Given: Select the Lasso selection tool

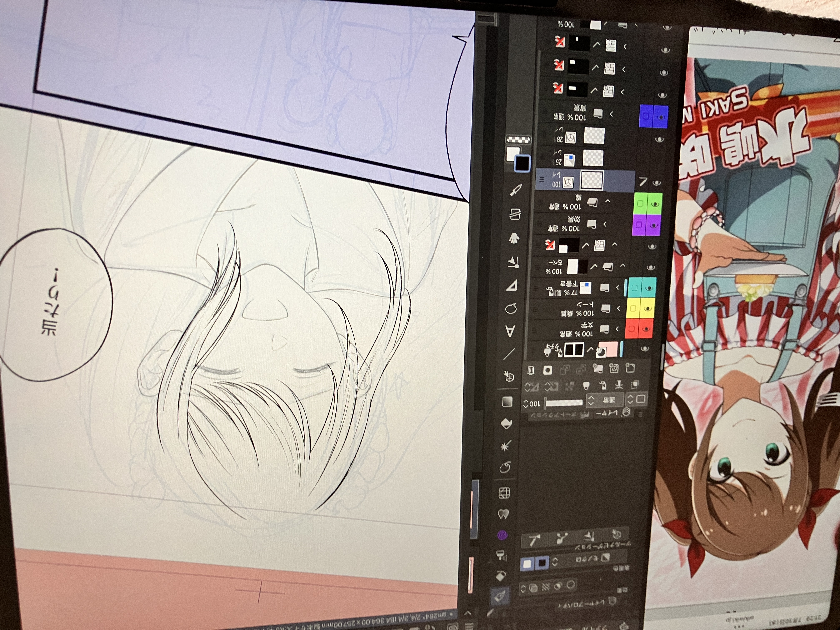Looking at the screenshot, I should pos(505,468).
